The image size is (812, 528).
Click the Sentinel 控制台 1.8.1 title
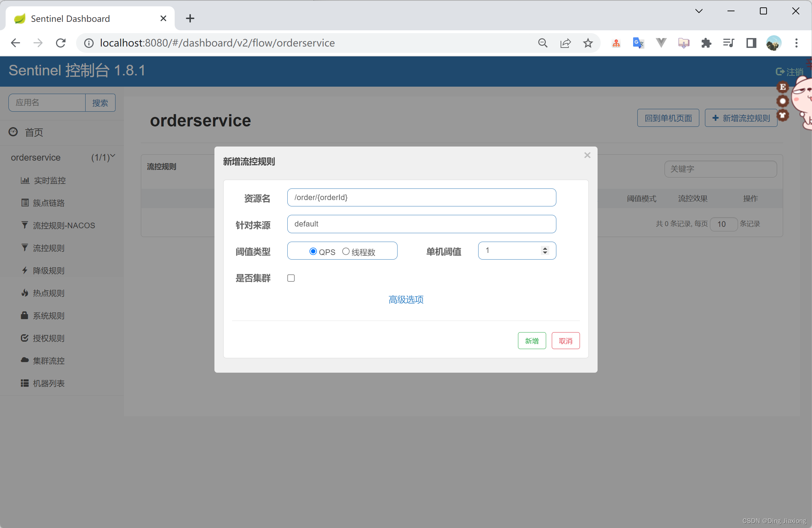(77, 71)
